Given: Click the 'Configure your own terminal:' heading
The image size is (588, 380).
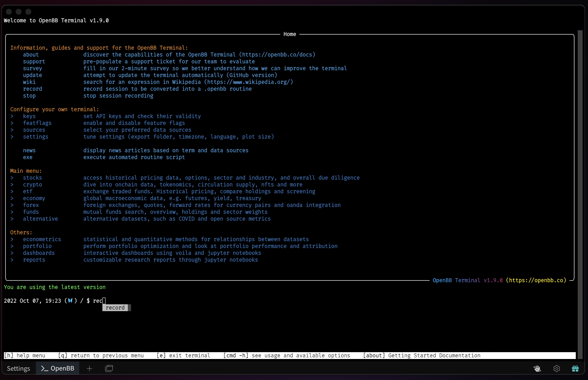Looking at the screenshot, I should 54,109.
